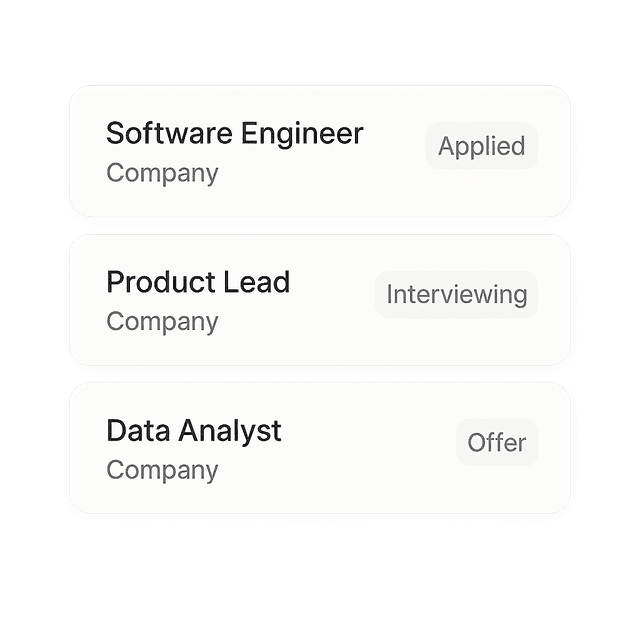Open the Offer status badge
This screenshot has height=640, width=640.
[496, 443]
